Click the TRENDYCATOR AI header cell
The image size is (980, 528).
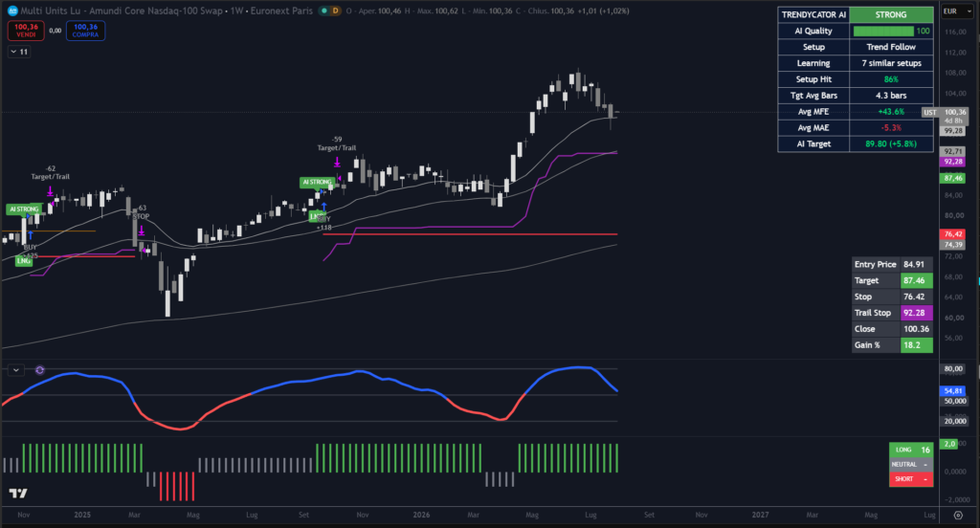813,14
